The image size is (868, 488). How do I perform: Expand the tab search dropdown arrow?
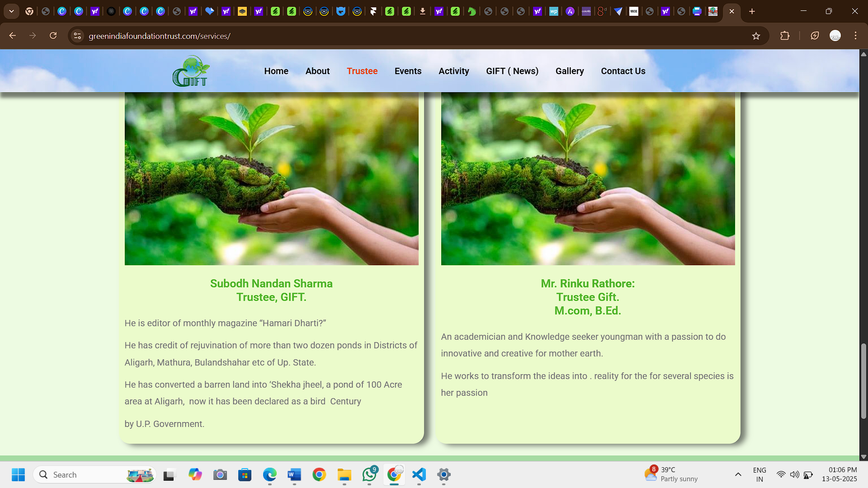pyautogui.click(x=11, y=11)
